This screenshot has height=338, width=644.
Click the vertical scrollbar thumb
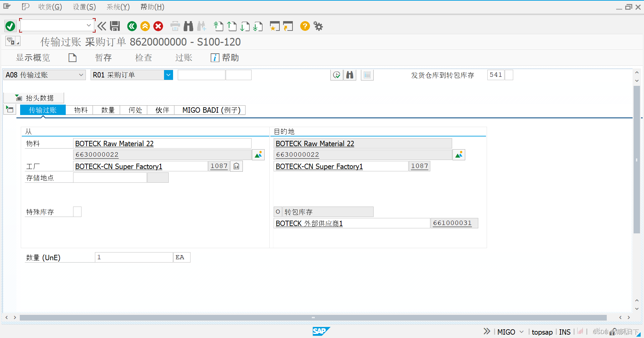click(637, 159)
